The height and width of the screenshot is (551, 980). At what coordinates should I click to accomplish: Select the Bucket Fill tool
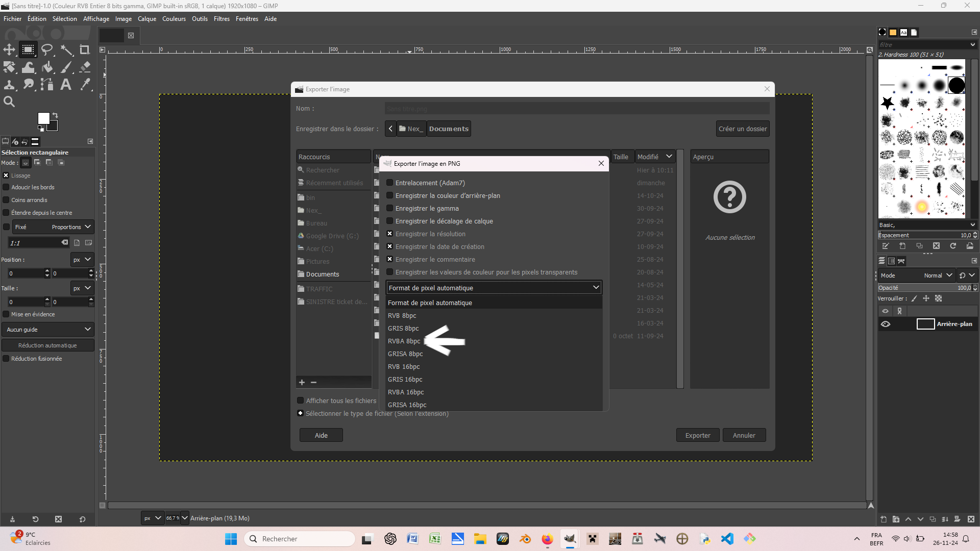point(47,67)
